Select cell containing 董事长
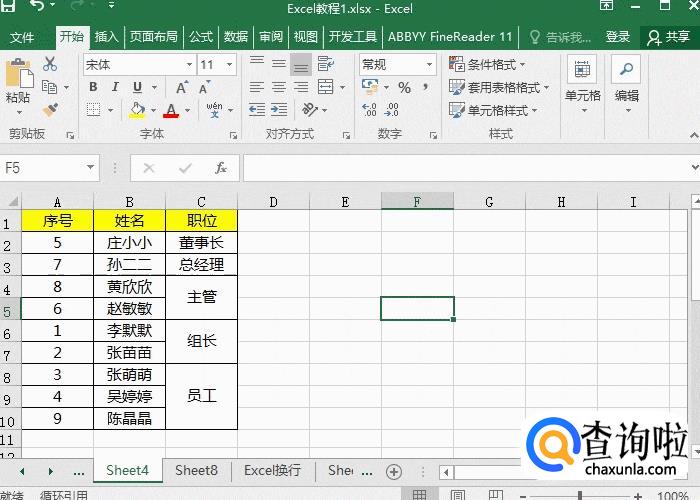 (201, 243)
